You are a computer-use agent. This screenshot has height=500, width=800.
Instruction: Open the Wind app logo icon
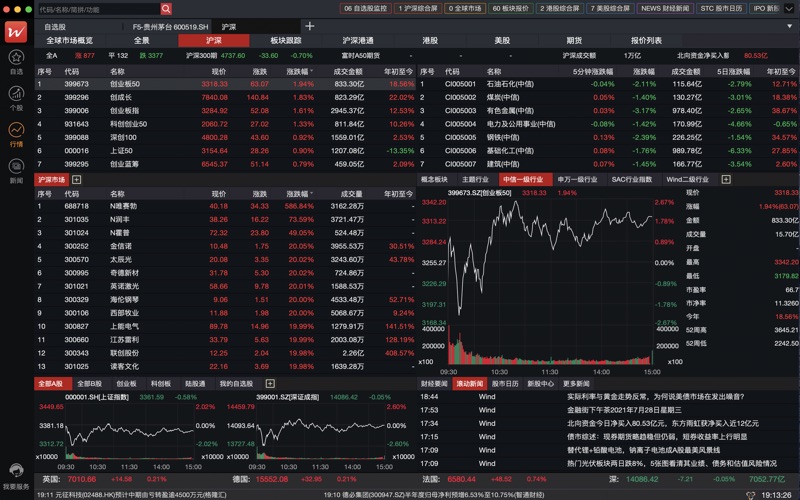(x=16, y=32)
